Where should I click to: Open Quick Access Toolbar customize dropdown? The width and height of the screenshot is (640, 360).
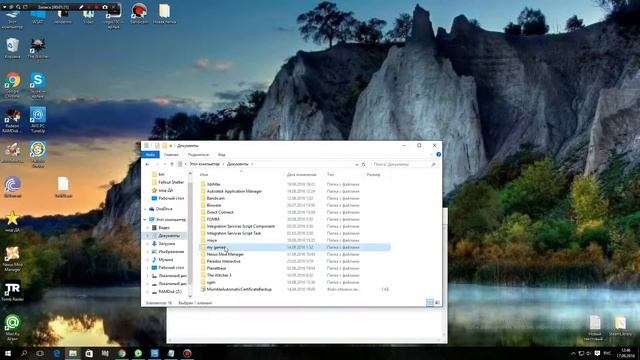(x=171, y=146)
